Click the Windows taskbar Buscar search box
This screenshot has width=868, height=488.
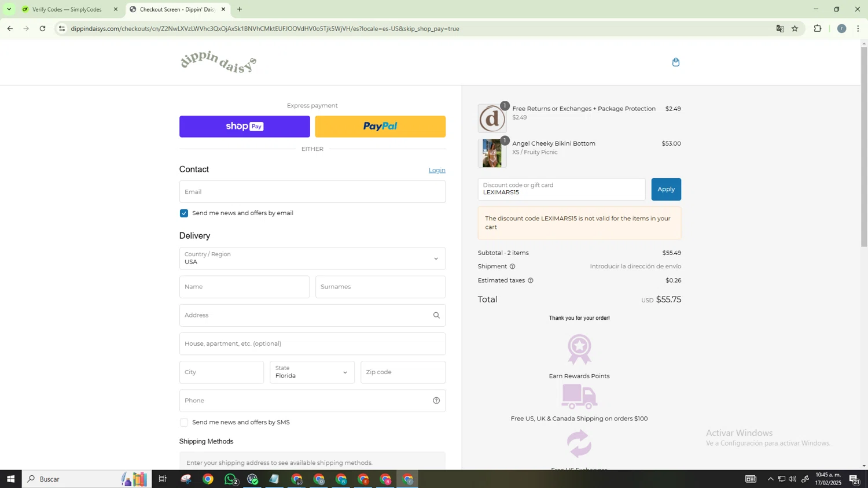point(87,479)
